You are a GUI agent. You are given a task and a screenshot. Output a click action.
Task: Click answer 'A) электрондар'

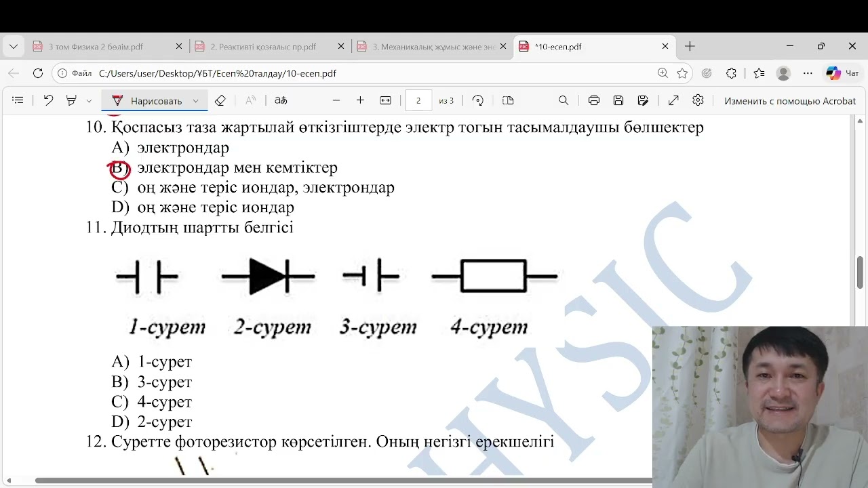click(170, 148)
